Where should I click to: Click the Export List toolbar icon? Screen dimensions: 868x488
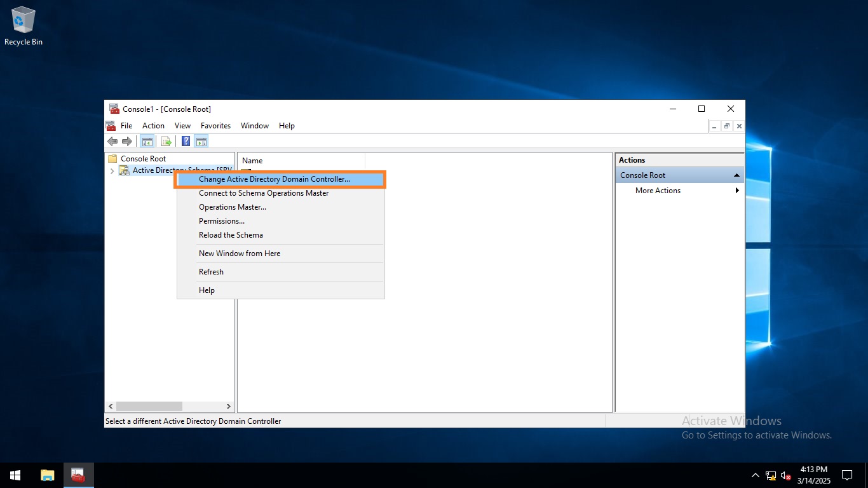click(166, 141)
